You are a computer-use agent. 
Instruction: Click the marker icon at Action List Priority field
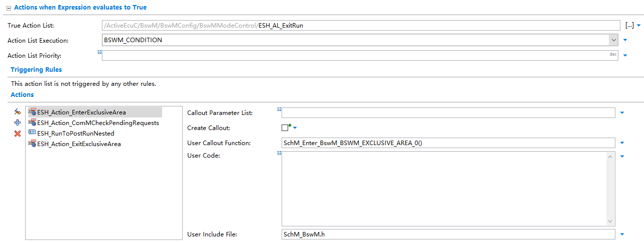tap(99, 52)
